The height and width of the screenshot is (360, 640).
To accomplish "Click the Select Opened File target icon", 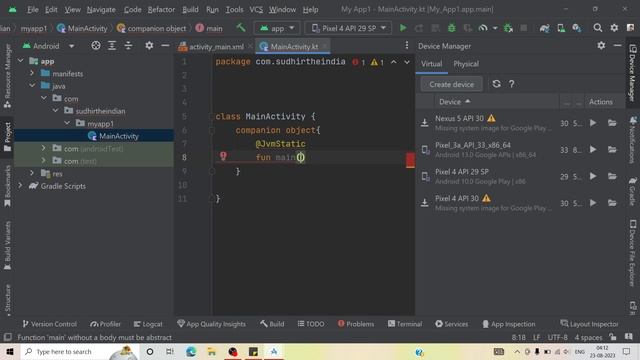I will pyautogui.click(x=96, y=46).
